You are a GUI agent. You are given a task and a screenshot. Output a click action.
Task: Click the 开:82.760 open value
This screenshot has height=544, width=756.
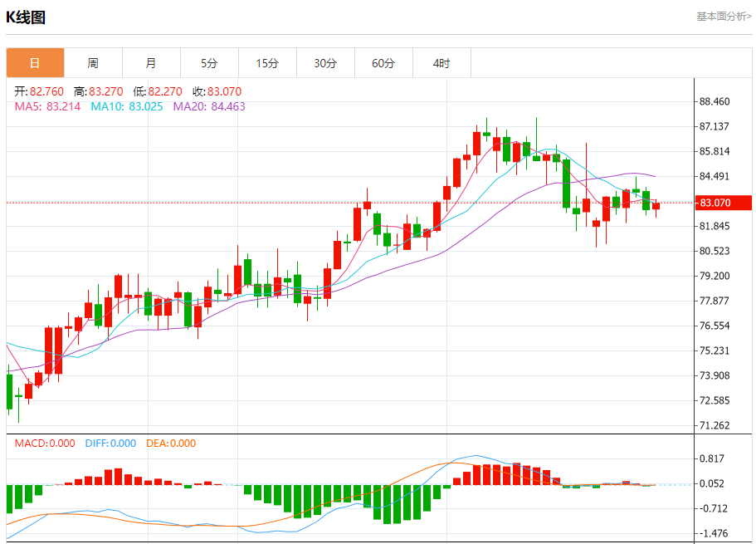click(39, 91)
